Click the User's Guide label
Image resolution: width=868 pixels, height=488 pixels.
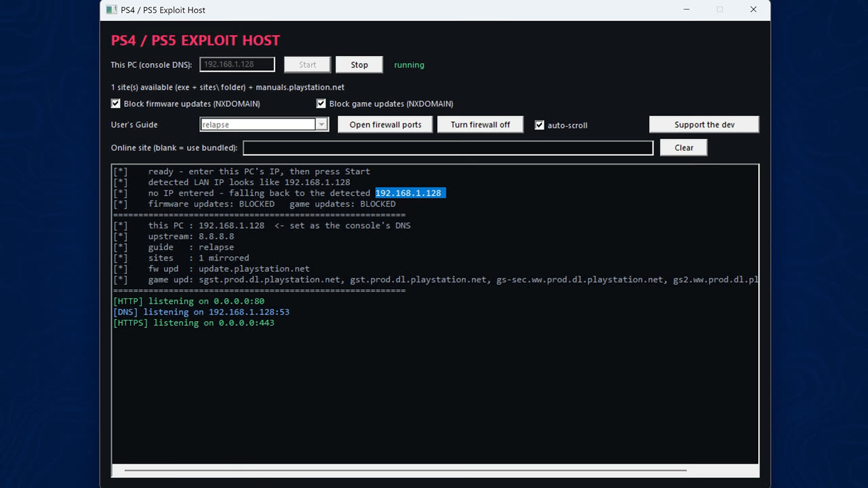134,125
